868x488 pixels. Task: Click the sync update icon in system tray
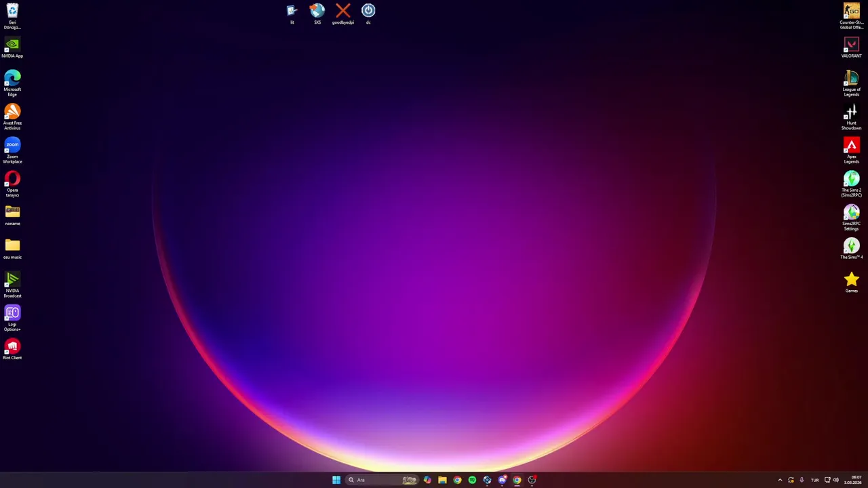pos(791,480)
